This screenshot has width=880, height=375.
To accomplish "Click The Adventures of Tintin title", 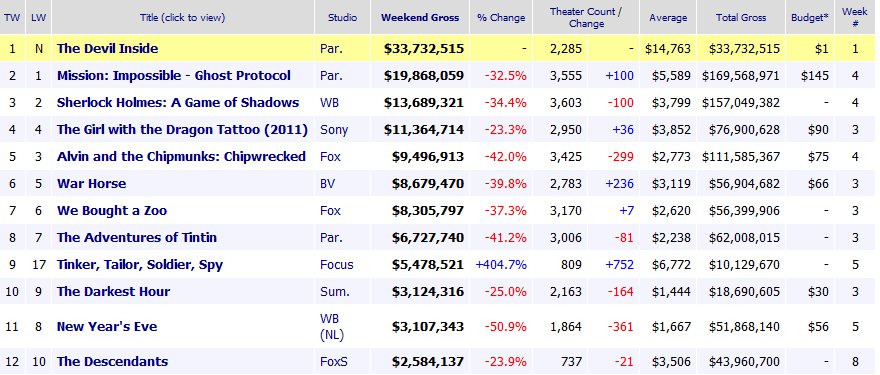I will coord(136,237).
